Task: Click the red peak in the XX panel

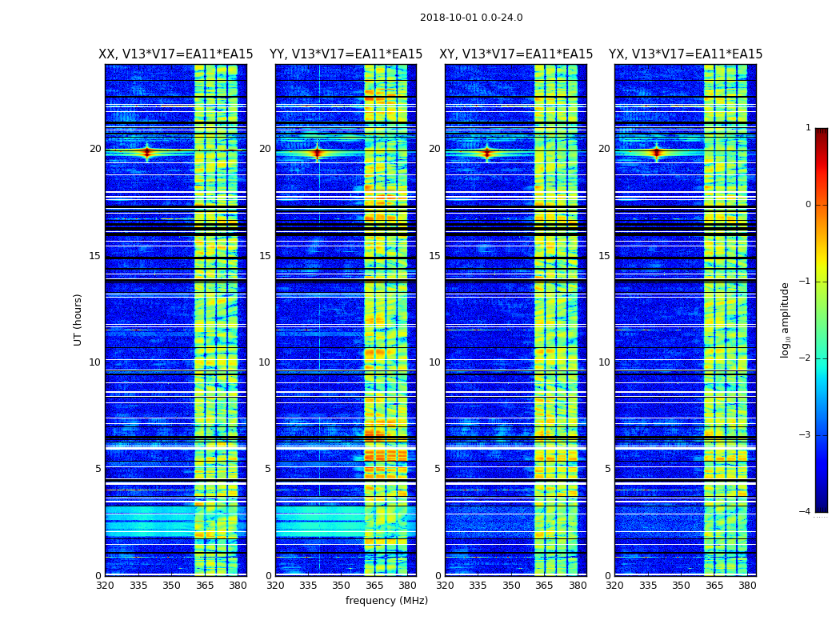Action: coord(147,153)
